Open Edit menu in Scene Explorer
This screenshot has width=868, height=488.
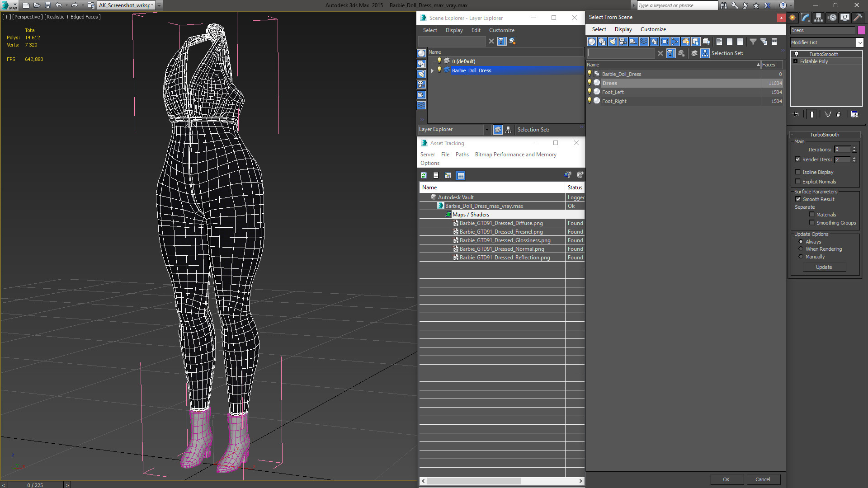coord(476,30)
